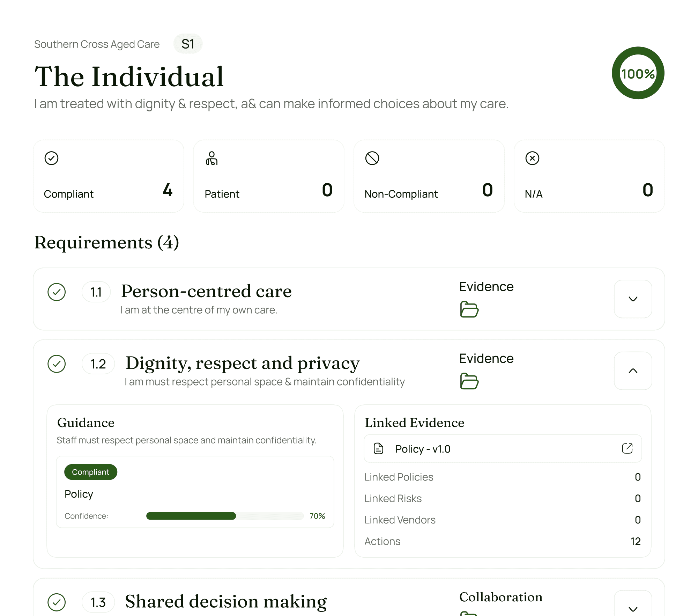Open Southern Cross Aged Care
Image resolution: width=698 pixels, height=616 pixels.
97,44
